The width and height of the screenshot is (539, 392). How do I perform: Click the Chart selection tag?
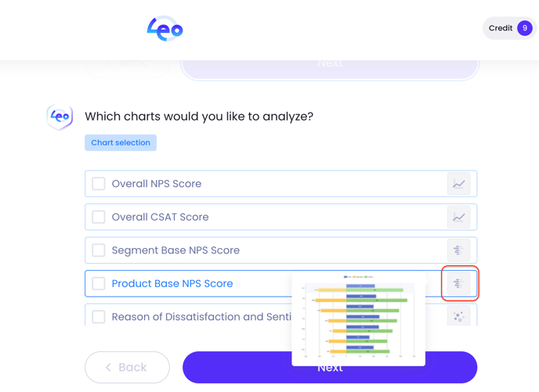click(121, 142)
